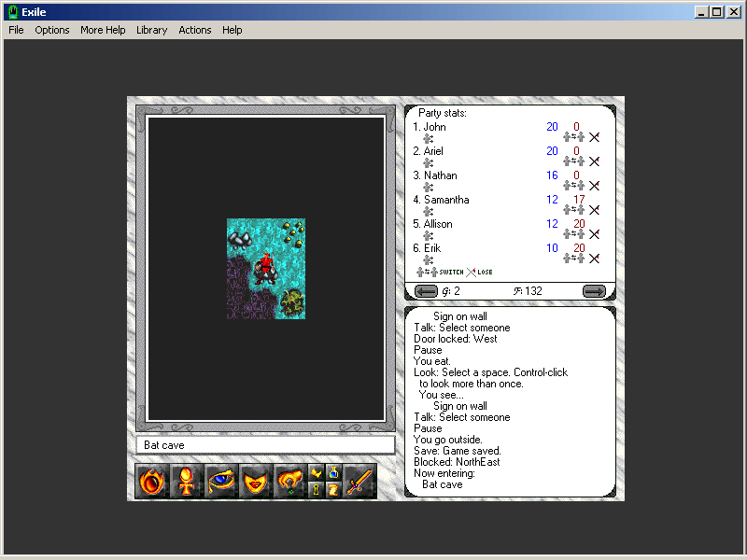Click the right arrow button in party stats
747x560 pixels.
tap(594, 291)
